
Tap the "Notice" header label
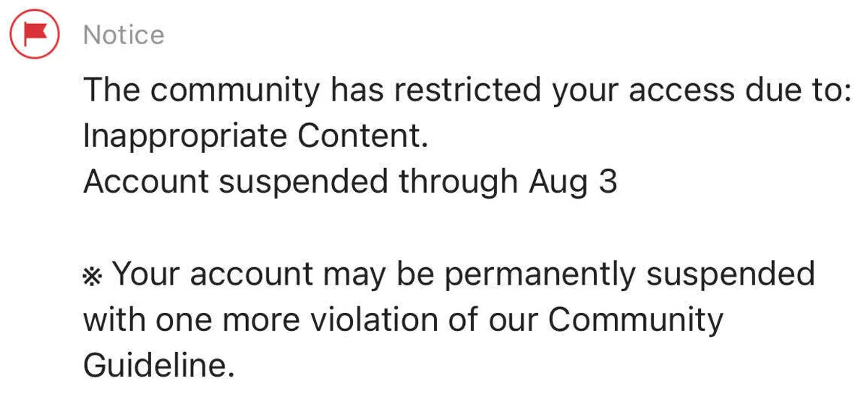pyautogui.click(x=124, y=35)
